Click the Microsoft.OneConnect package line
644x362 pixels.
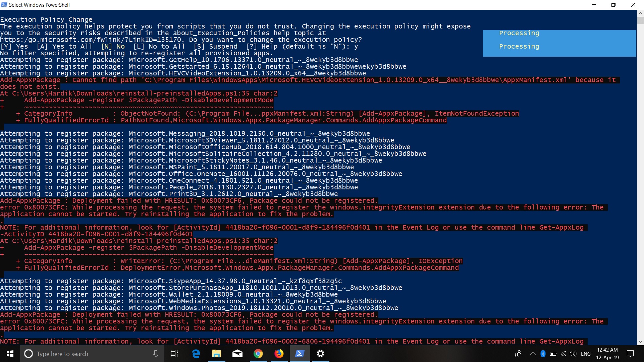click(179, 180)
